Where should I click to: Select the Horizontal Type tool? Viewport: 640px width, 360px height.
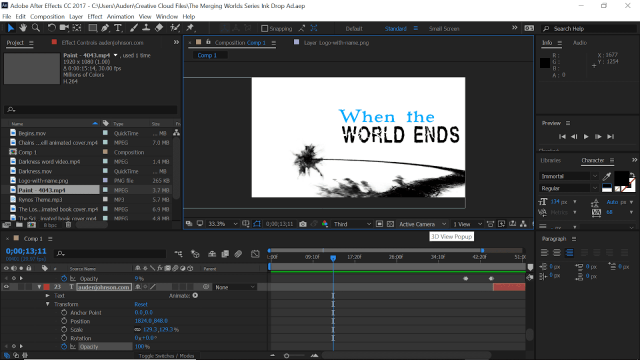click(118, 28)
